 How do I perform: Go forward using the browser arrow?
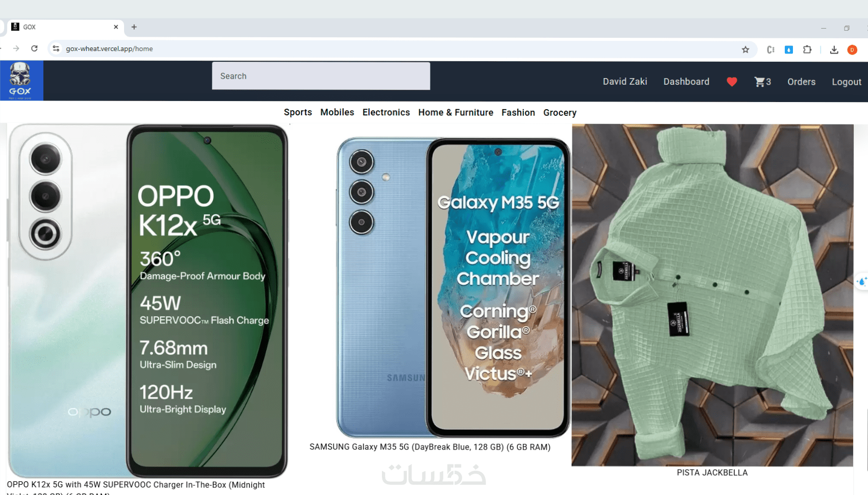pyautogui.click(x=16, y=48)
